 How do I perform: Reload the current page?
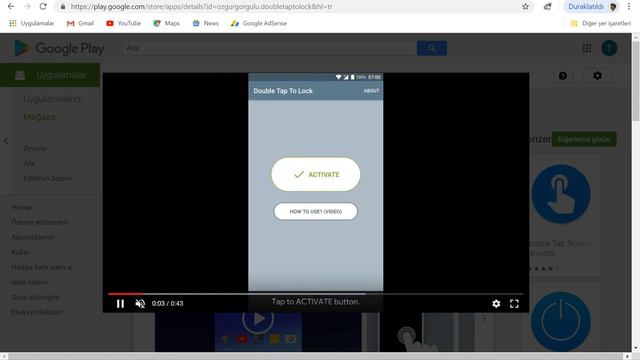(43, 7)
